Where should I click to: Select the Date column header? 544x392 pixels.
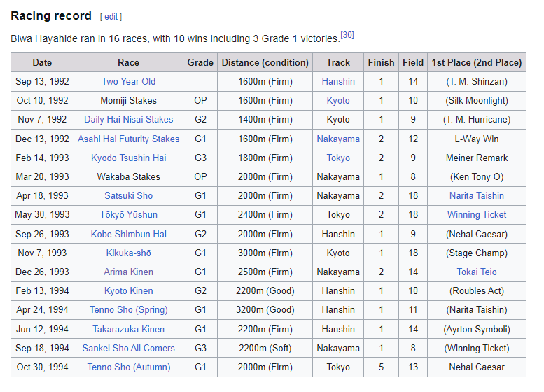[42, 62]
